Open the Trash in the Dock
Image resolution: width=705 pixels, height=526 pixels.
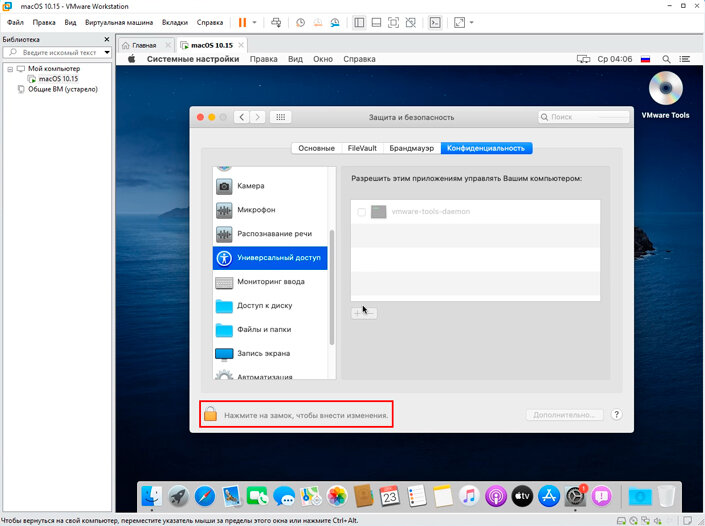[666, 496]
